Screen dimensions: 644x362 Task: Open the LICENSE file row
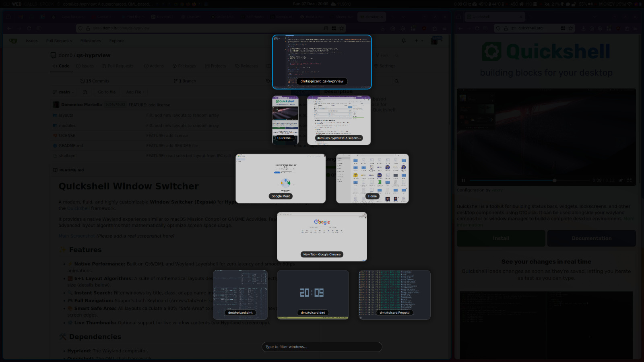(67, 136)
